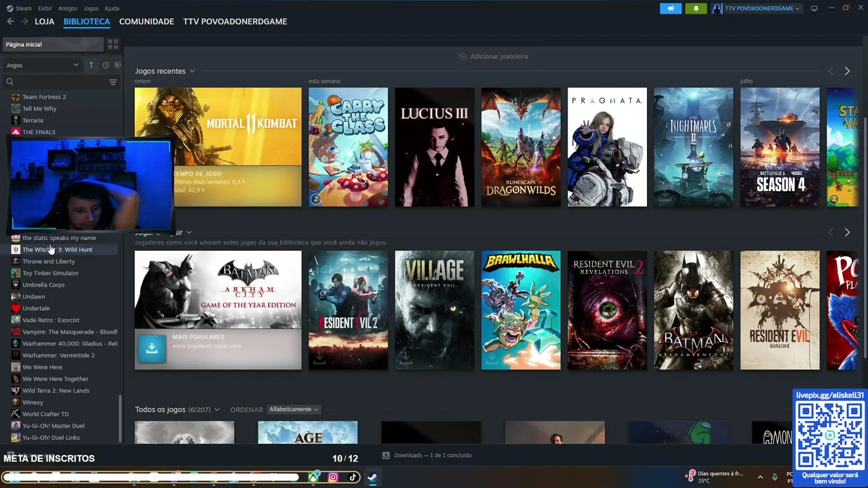Open the Steam announcements megaphone button
Image resolution: width=868 pixels, height=488 pixels.
click(671, 8)
